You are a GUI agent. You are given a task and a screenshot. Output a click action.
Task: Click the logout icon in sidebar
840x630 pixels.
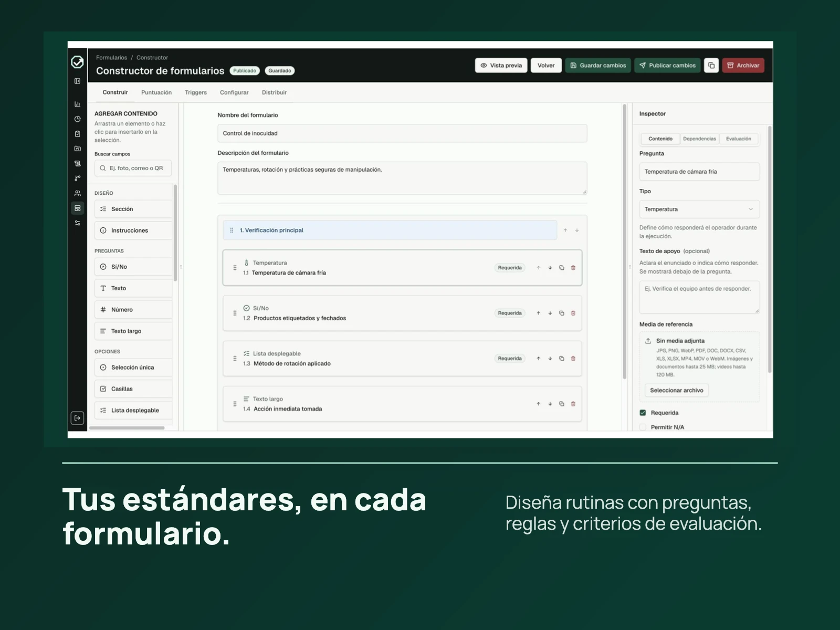tap(77, 418)
